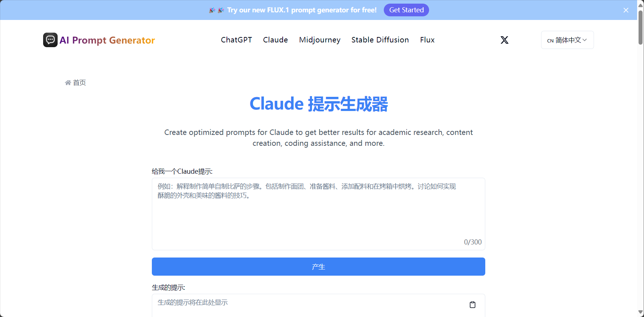The width and height of the screenshot is (644, 317).
Task: Focus the Claude prompt input textarea
Action: coord(319,214)
